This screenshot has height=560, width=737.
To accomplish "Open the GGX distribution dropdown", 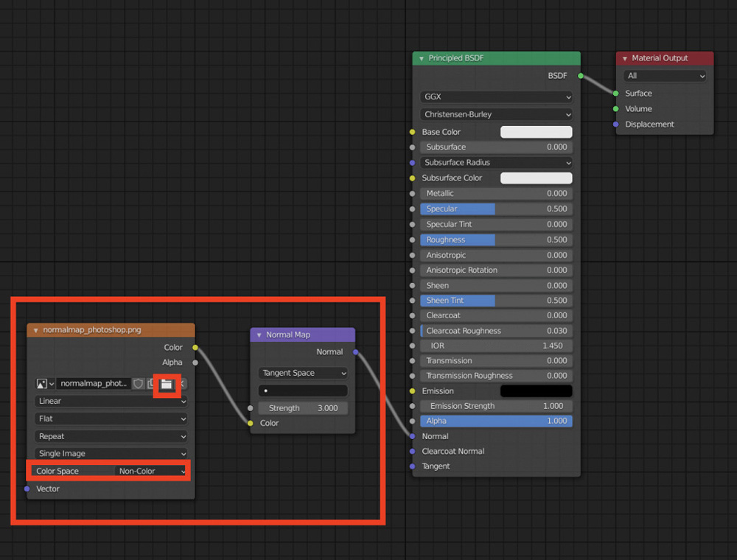I will point(496,97).
